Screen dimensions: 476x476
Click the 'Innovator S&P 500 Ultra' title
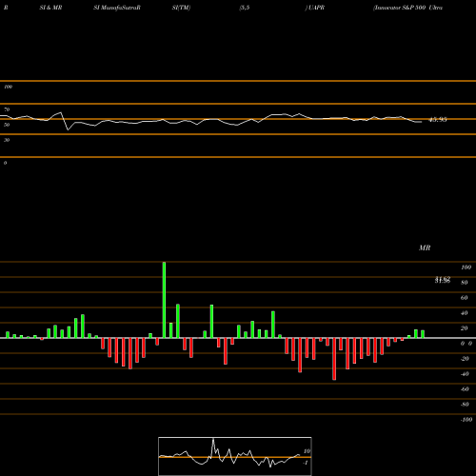pos(407,8)
